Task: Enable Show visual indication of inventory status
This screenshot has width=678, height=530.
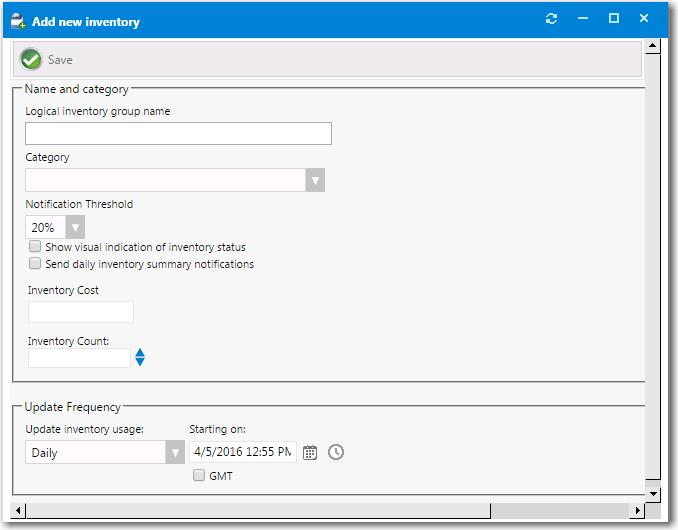Action: (35, 246)
